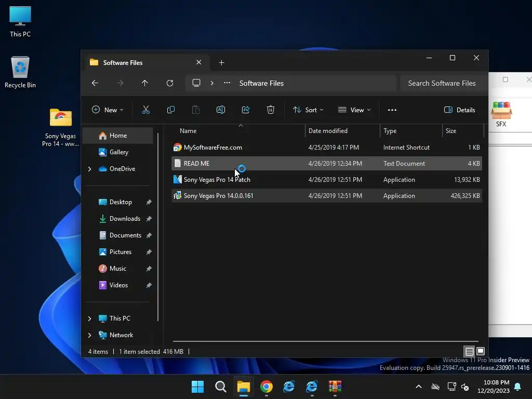Click File Explorer on the taskbar
The image size is (532, 399).
click(x=244, y=387)
